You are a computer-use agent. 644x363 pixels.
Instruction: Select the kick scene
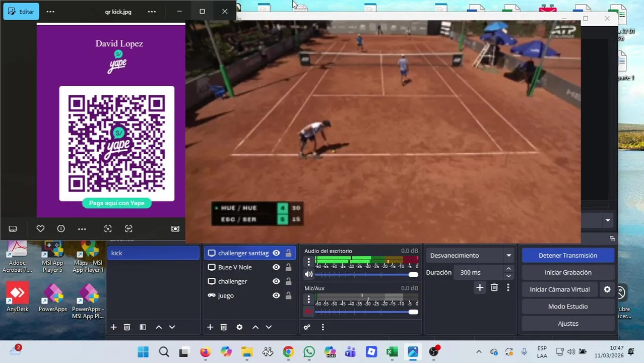(153, 253)
